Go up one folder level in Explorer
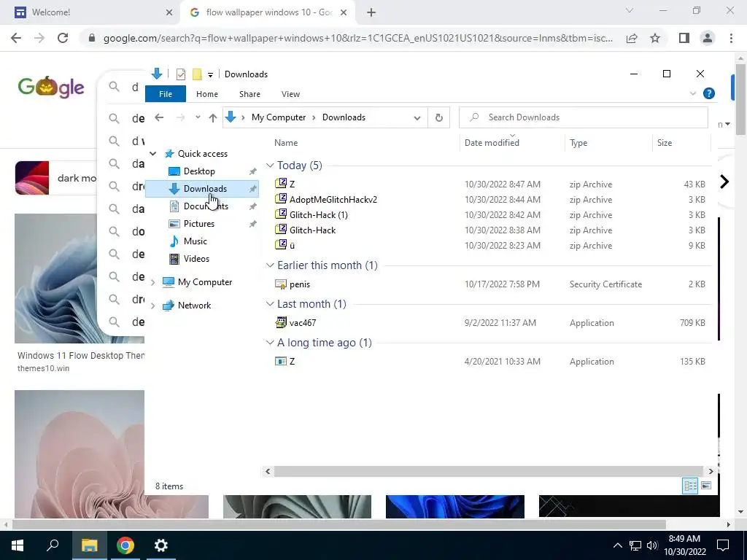This screenshot has height=560, width=747. coord(213,117)
